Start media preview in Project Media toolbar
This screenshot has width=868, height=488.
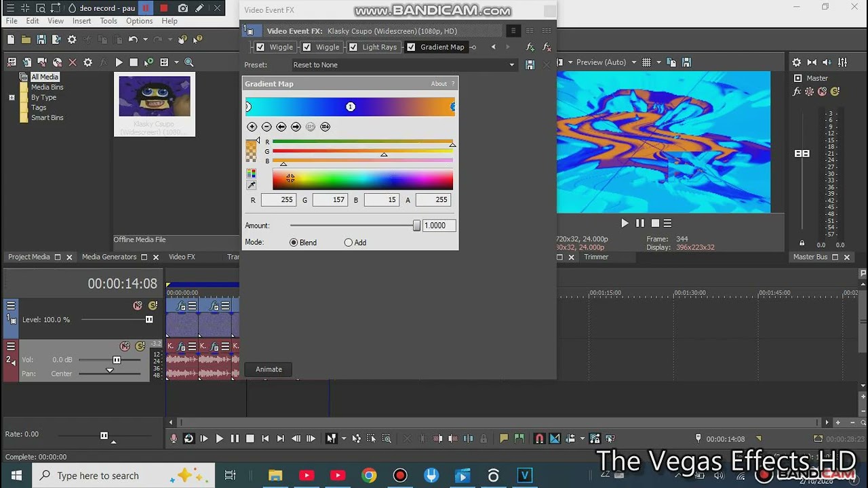[x=119, y=62]
